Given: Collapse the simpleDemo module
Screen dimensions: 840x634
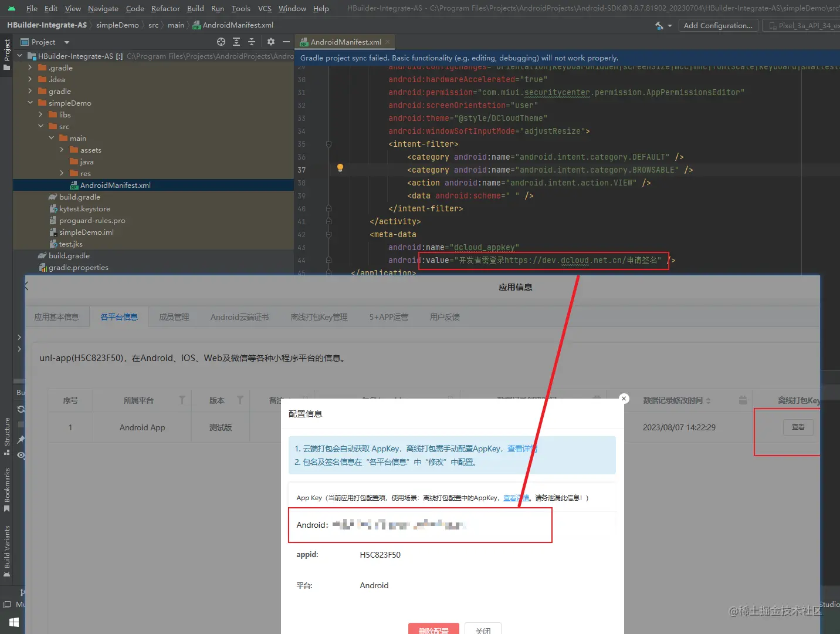Looking at the screenshot, I should pyautogui.click(x=30, y=103).
